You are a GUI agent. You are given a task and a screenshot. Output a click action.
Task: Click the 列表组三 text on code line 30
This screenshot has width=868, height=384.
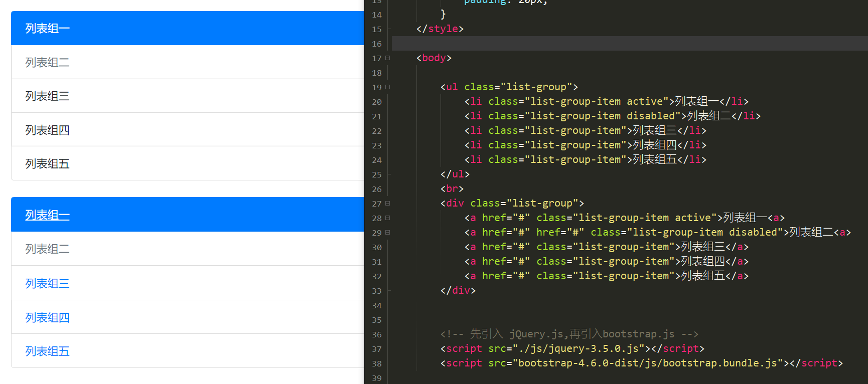tap(703, 247)
